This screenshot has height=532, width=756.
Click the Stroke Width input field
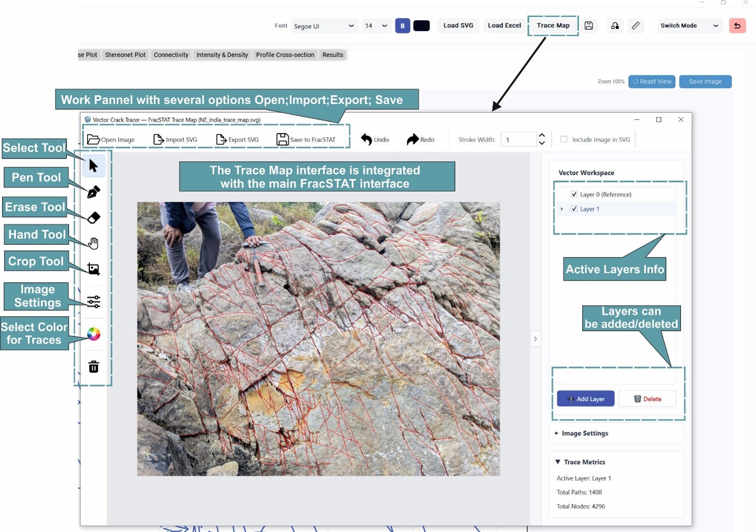point(519,140)
